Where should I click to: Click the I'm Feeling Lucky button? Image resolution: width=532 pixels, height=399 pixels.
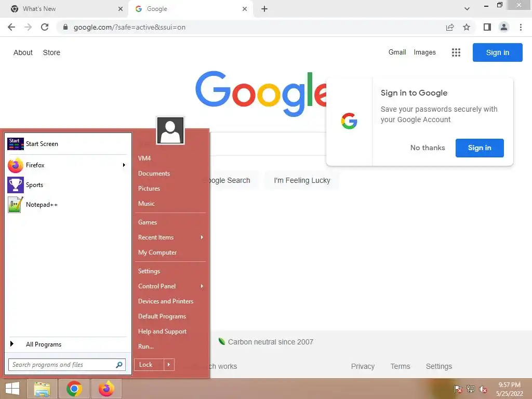pyautogui.click(x=302, y=180)
